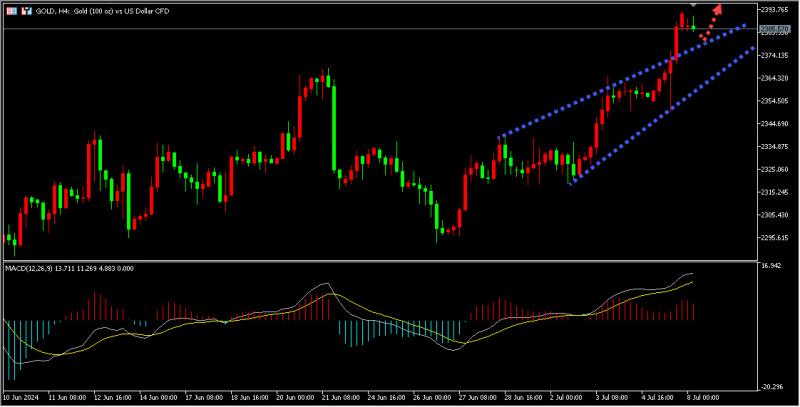This screenshot has height=407, width=800.
Task: Click the '21 Jun 08:00' time label
Action: [340, 397]
